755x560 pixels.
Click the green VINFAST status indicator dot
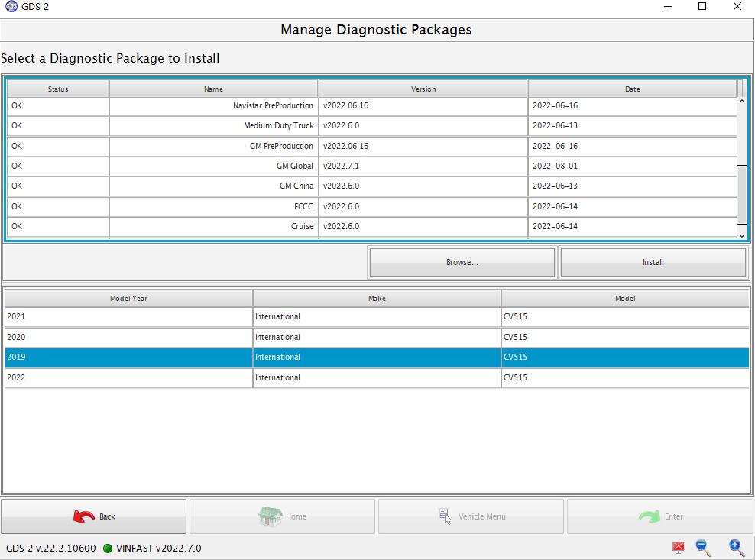[x=108, y=548]
